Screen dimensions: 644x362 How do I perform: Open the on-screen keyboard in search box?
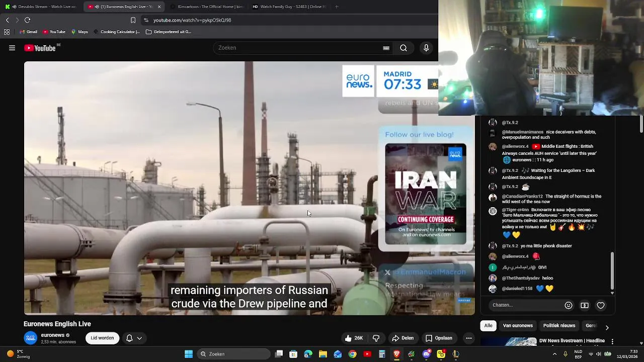pyautogui.click(x=386, y=48)
